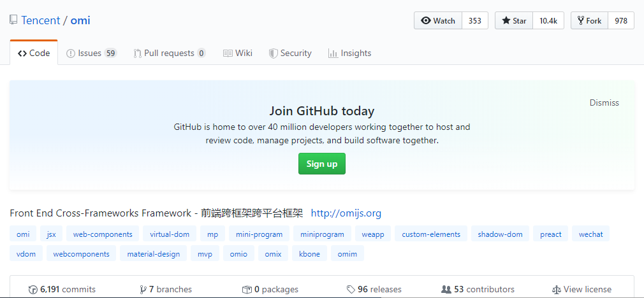The image size is (644, 298).
Task: Select the weapp topic tag
Action: pos(373,234)
